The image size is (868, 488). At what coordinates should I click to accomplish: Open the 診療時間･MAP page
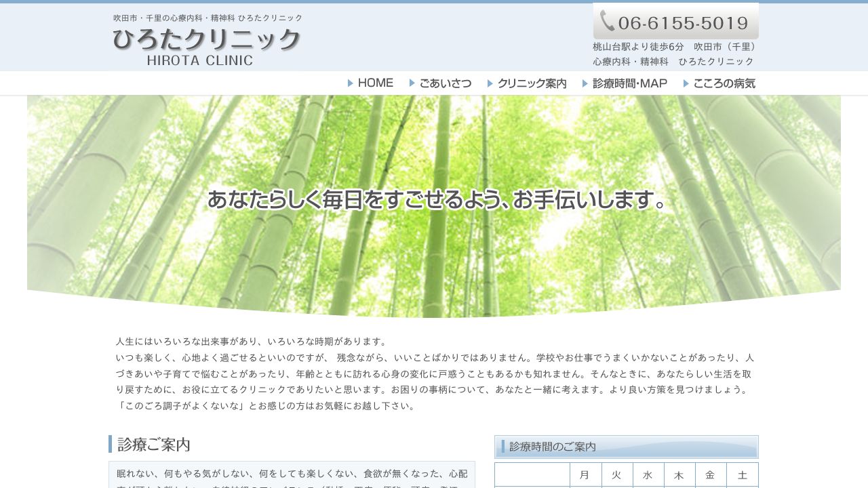tap(629, 83)
